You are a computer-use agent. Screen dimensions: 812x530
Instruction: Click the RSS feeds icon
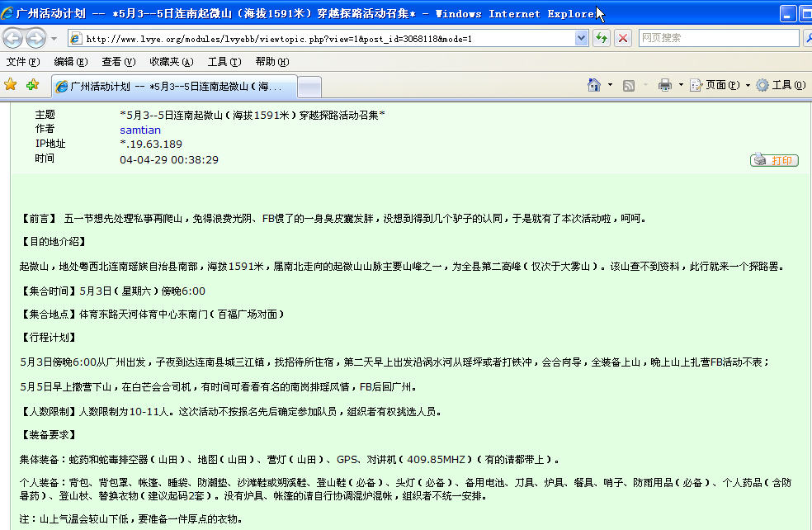click(629, 85)
